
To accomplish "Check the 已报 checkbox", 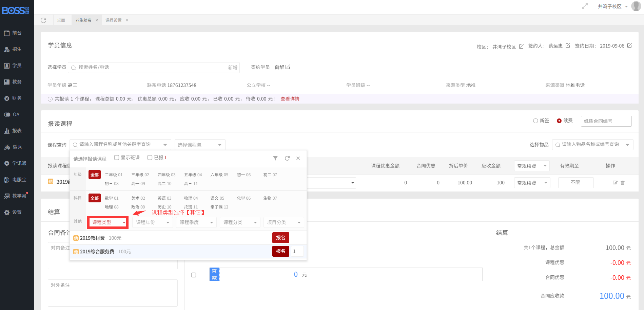I will tap(150, 158).
